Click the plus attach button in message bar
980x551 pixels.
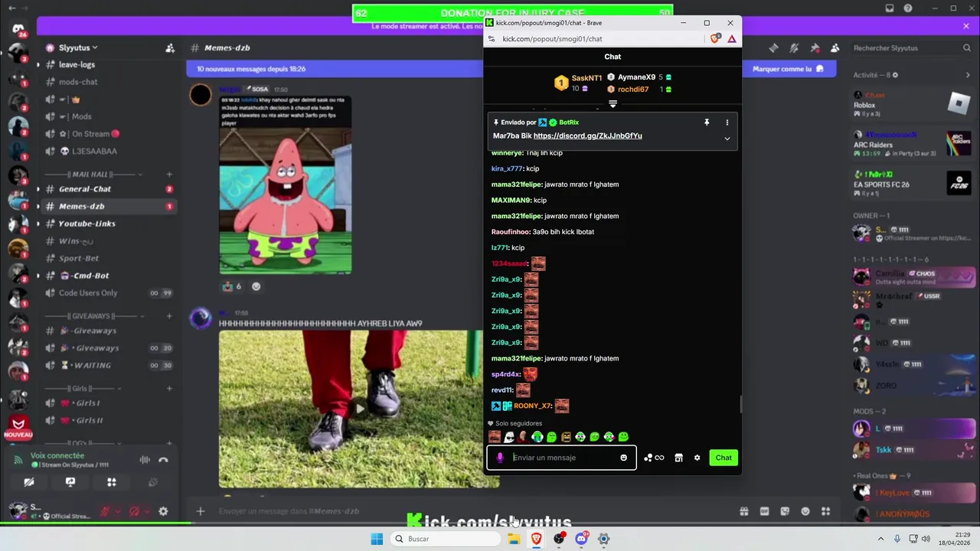pyautogui.click(x=201, y=511)
